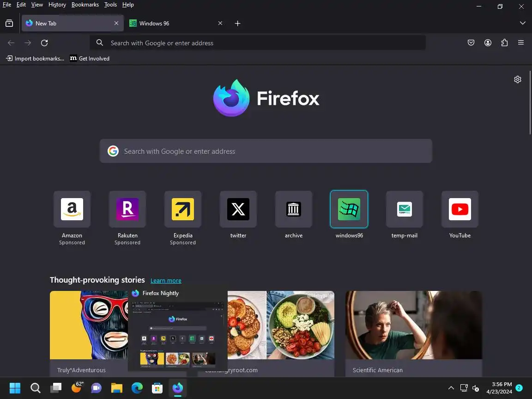Go back with the back arrow
Screen dimensions: 532x399
[x=11, y=43]
